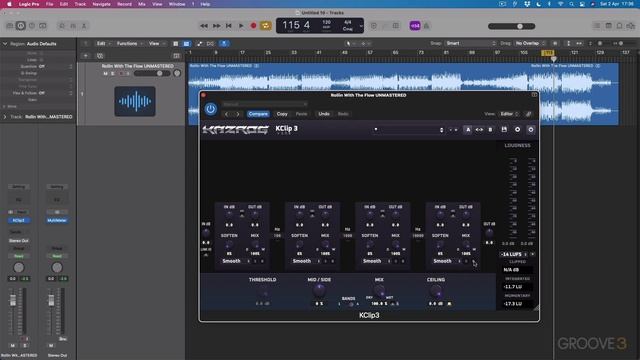
Task: Click the rewind transport button
Action: [204, 26]
